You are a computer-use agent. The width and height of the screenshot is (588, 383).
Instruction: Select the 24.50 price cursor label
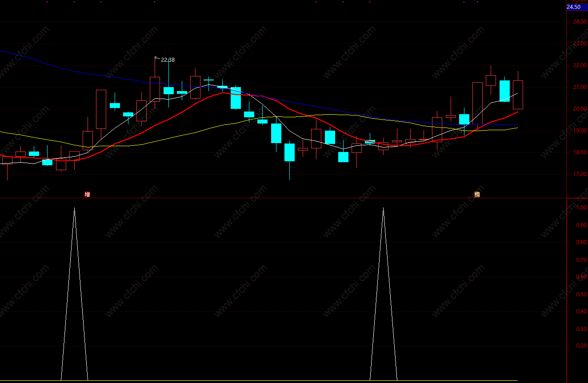pos(577,7)
